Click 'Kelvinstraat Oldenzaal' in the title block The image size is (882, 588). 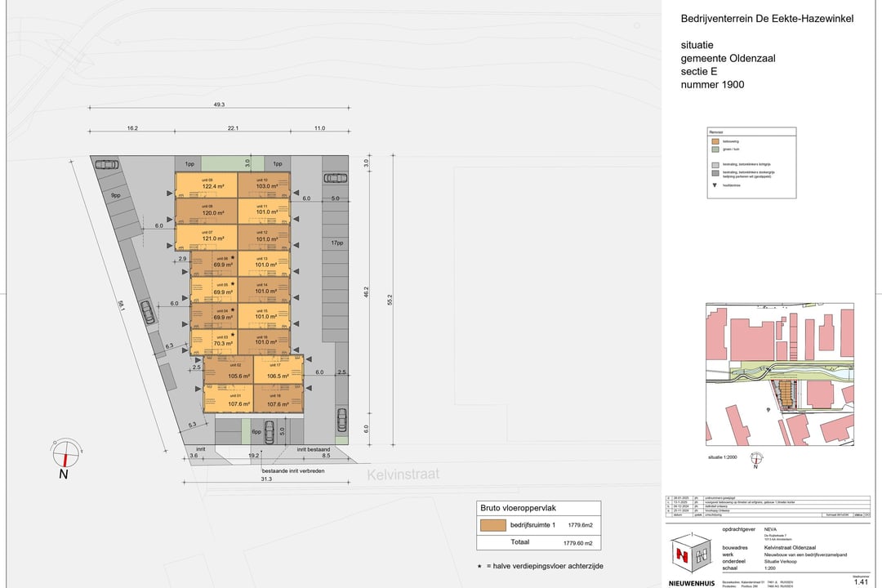coord(790,547)
